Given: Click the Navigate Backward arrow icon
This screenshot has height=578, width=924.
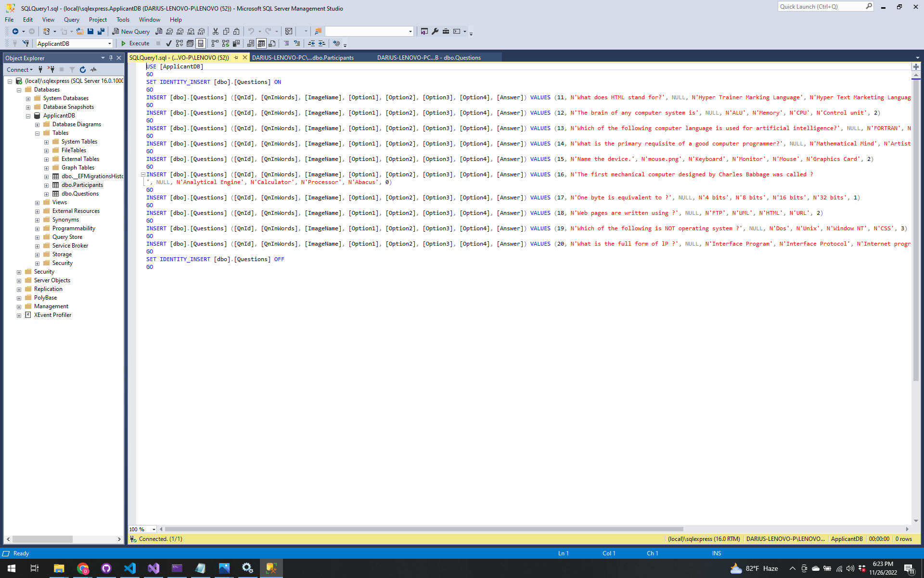Looking at the screenshot, I should pyautogui.click(x=15, y=31).
